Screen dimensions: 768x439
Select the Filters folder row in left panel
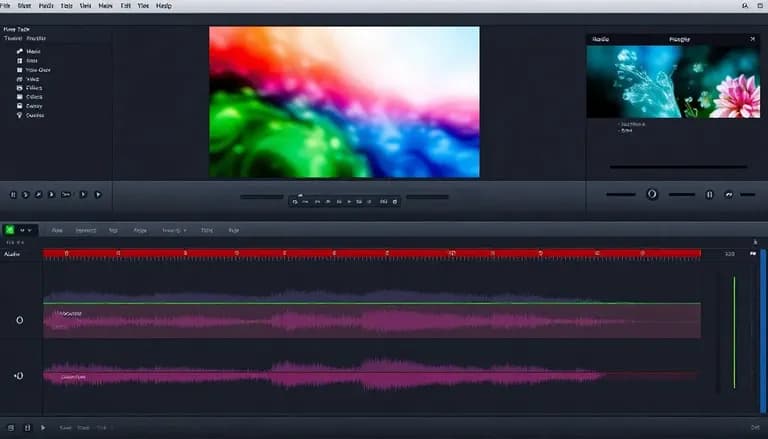(29, 88)
